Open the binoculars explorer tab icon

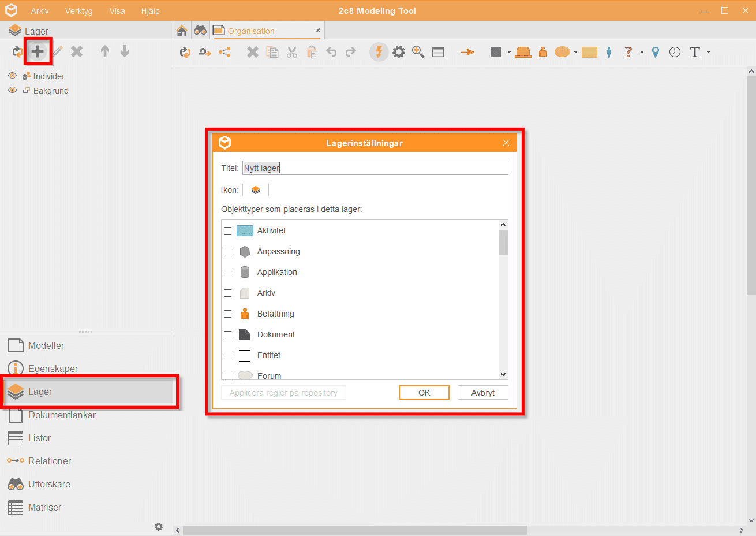[x=200, y=31]
